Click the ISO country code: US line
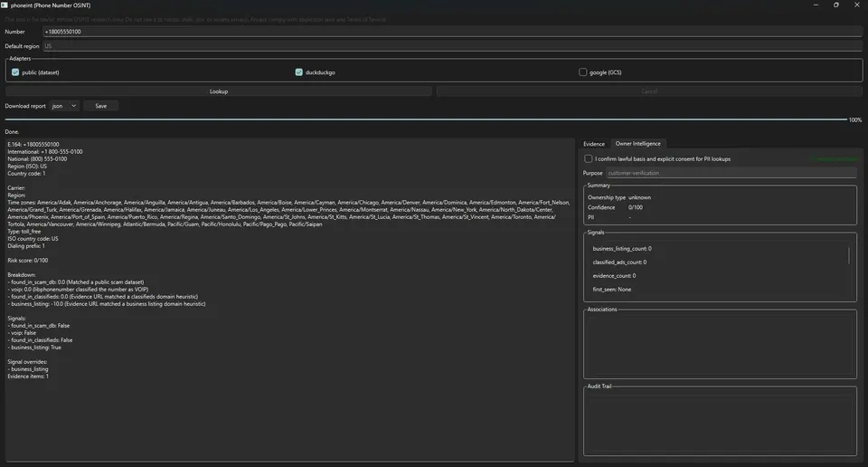This screenshot has height=467, width=868. 33,239
